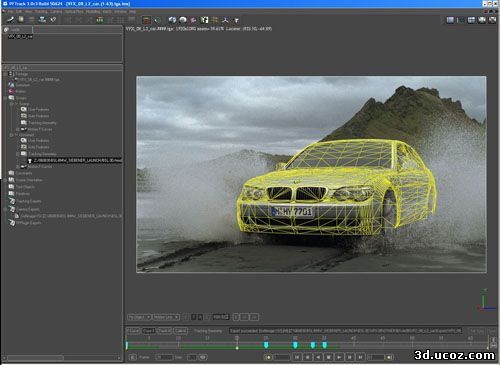Collapse the second group node in the tree
This screenshot has width=500, height=365.
click(11, 135)
